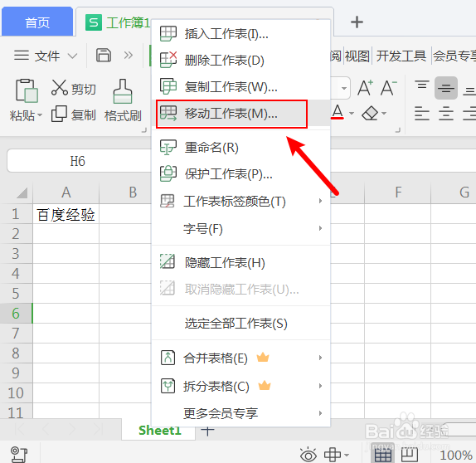476x463 pixels.
Task: Select the Format Painter brush
Action: tap(123, 91)
